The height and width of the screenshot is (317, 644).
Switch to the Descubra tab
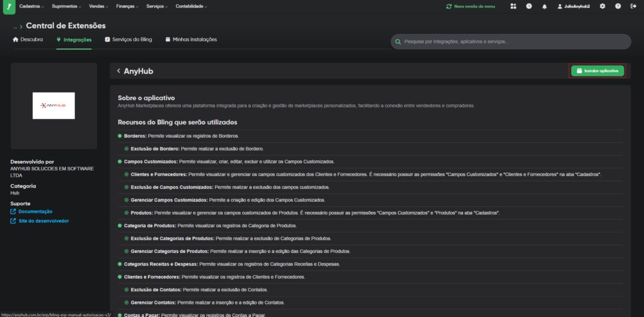point(28,39)
